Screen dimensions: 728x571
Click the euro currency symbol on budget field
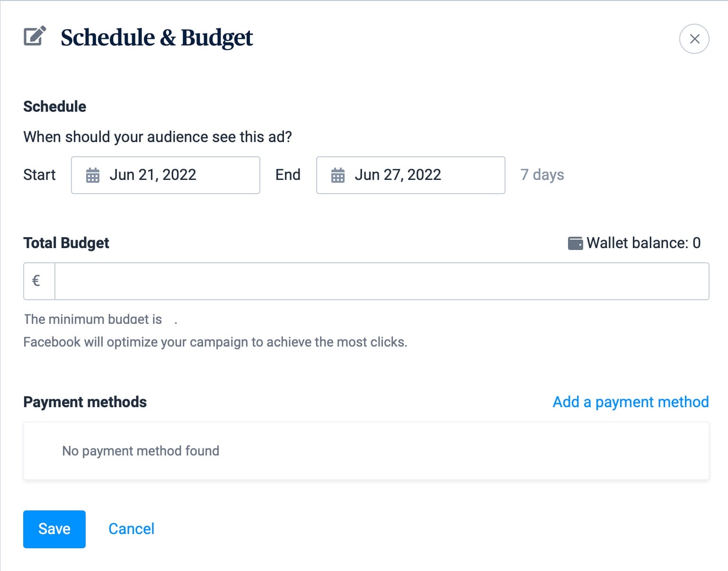[36, 281]
